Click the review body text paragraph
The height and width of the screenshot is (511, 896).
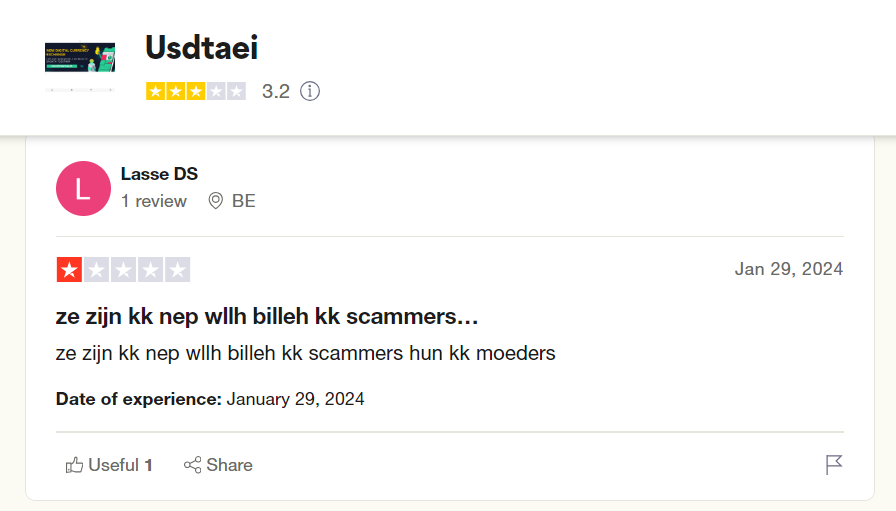[x=305, y=353]
